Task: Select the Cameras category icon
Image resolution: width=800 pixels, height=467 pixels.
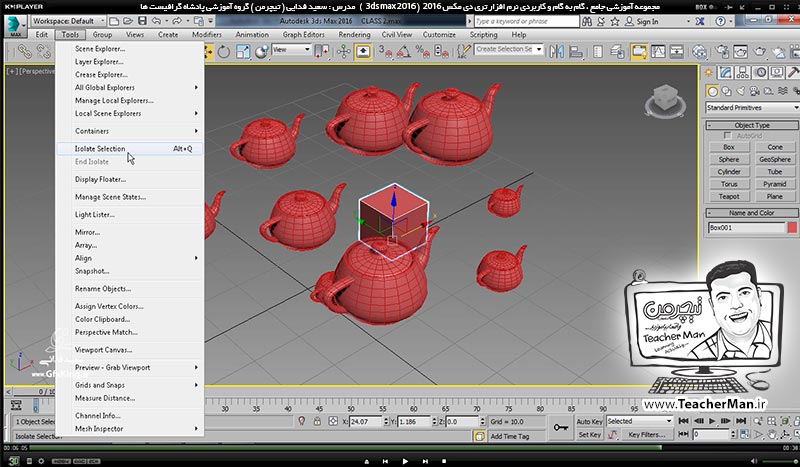Action: coord(754,91)
